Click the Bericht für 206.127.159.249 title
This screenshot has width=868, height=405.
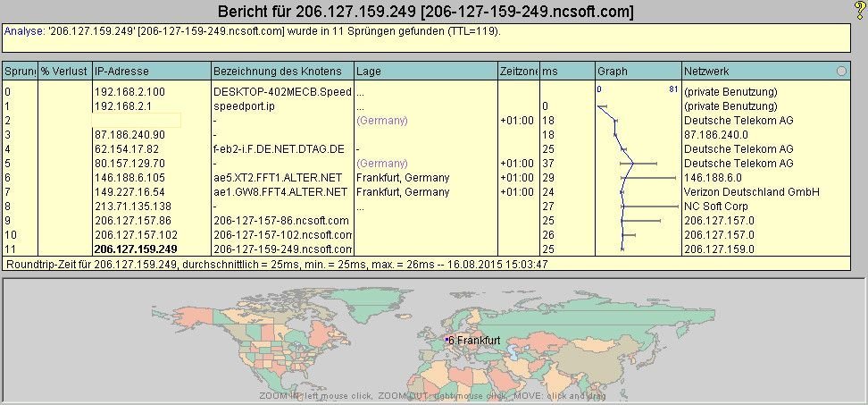pyautogui.click(x=426, y=11)
